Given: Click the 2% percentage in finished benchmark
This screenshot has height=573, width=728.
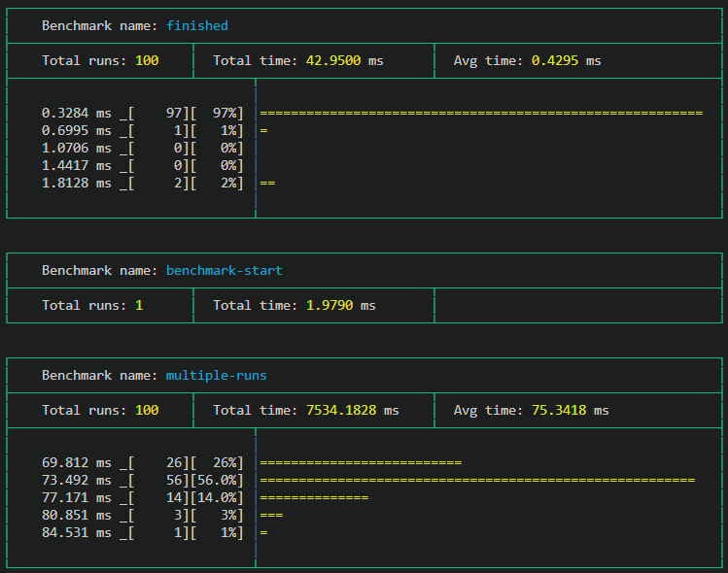Looking at the screenshot, I should point(228,184).
